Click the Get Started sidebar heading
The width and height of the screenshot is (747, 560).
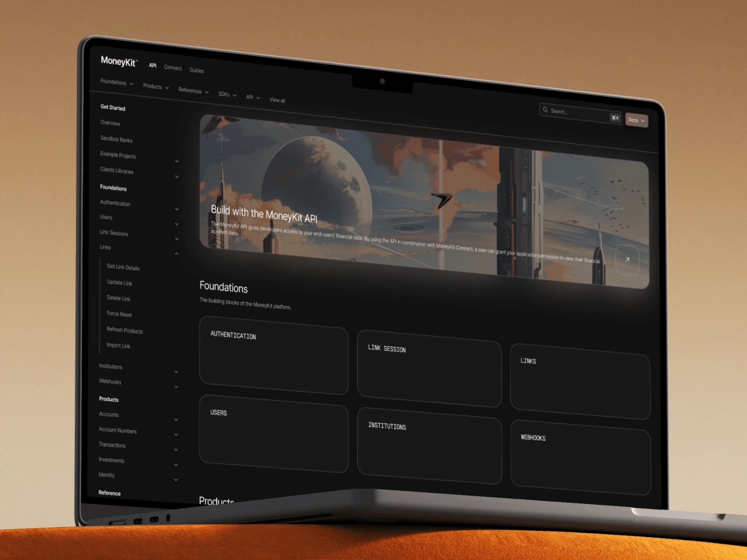113,108
